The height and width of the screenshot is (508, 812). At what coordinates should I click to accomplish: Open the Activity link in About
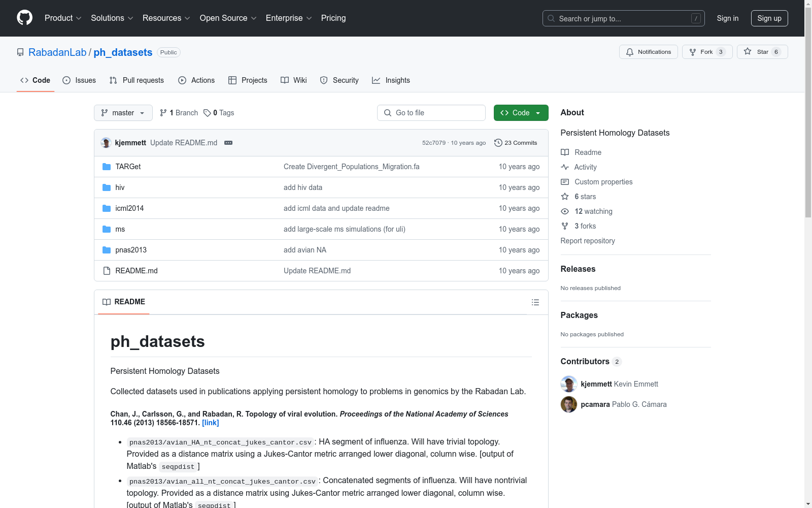tap(579, 167)
